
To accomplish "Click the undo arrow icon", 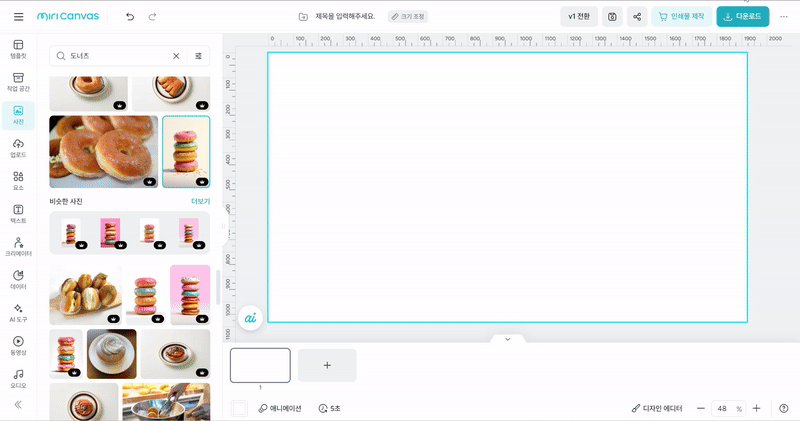I will pyautogui.click(x=130, y=16).
